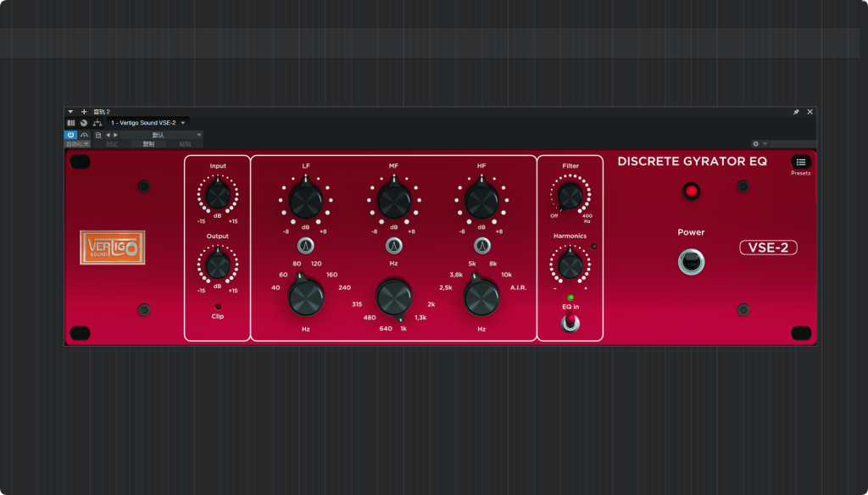Open the Presets list icon
The height and width of the screenshot is (495, 868).
point(800,162)
